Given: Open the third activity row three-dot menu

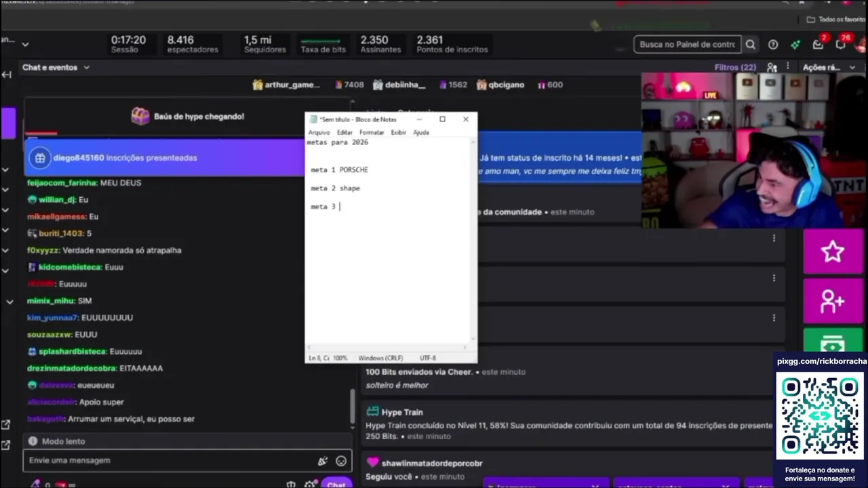Looking at the screenshot, I should click(x=774, y=318).
